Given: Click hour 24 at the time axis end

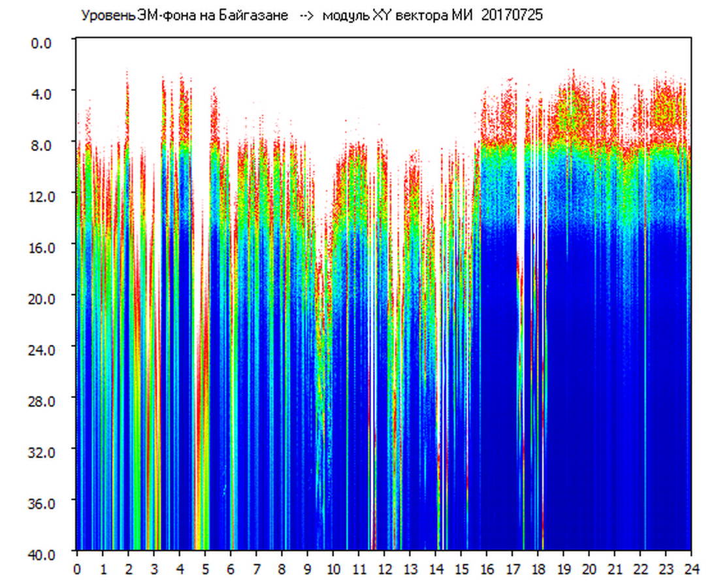Looking at the screenshot, I should (691, 569).
